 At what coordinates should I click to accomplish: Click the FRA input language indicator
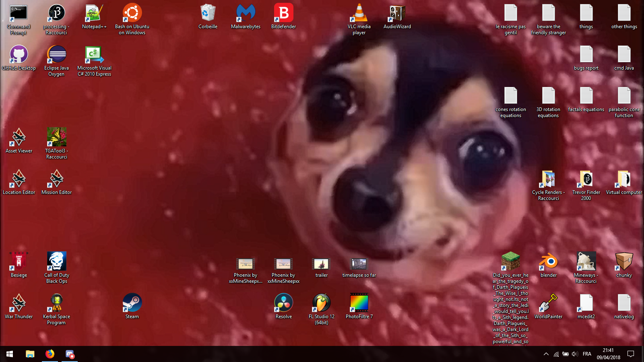pos(587,354)
